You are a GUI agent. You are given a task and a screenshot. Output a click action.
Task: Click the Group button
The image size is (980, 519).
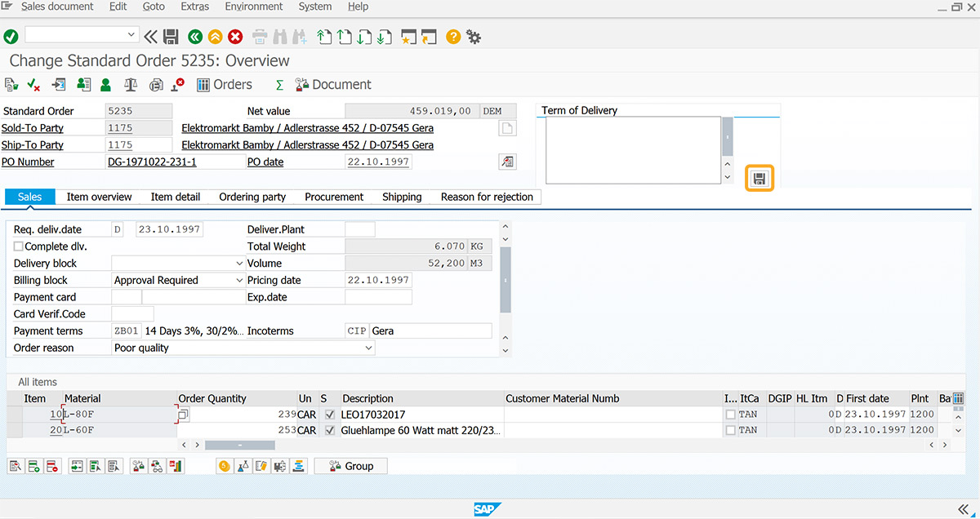(350, 466)
